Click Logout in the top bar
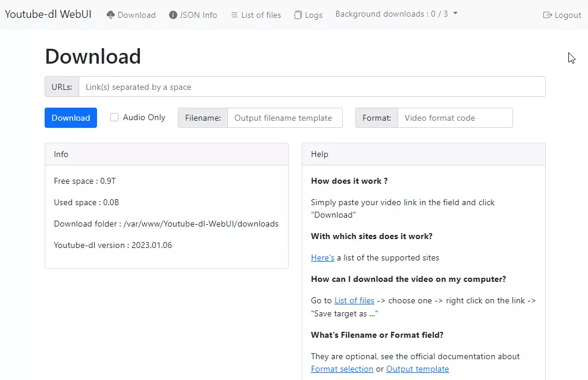Viewport: 588px width, 380px height. point(567,14)
